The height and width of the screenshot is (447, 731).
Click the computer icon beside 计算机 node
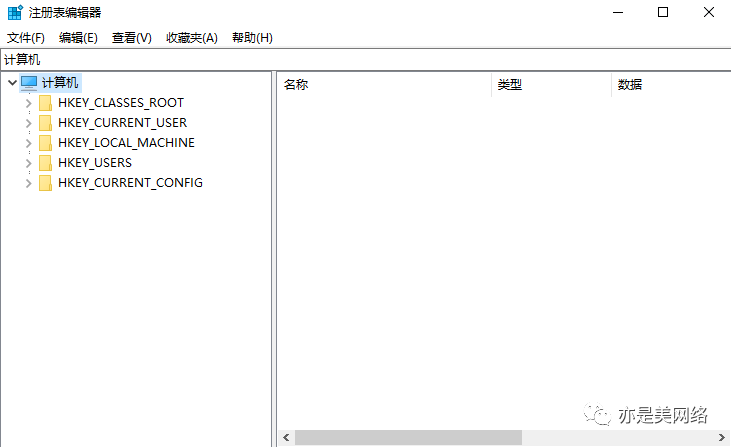click(29, 83)
